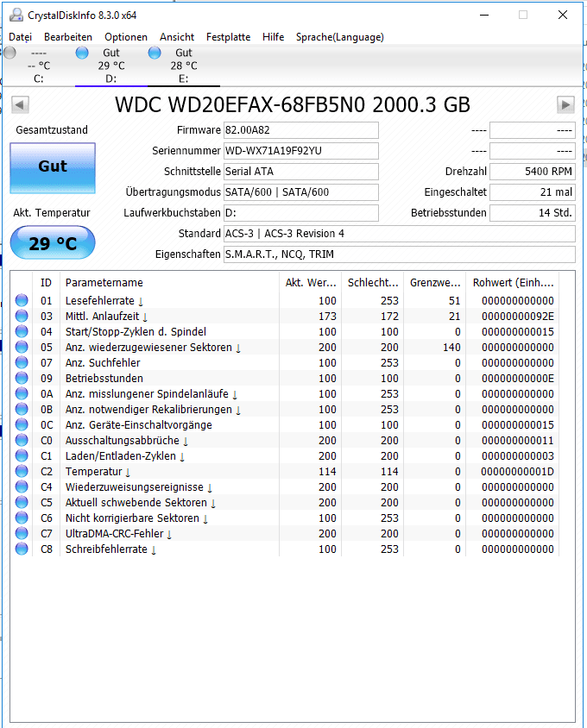Click the serial number field WD-WX71A19F92YU
This screenshot has width=587, height=728.
tap(301, 151)
